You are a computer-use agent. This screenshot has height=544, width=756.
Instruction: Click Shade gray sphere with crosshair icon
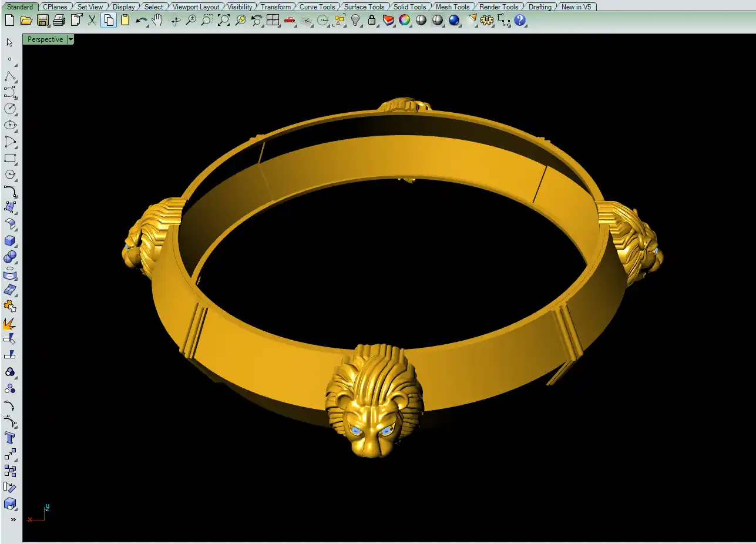[x=438, y=20]
